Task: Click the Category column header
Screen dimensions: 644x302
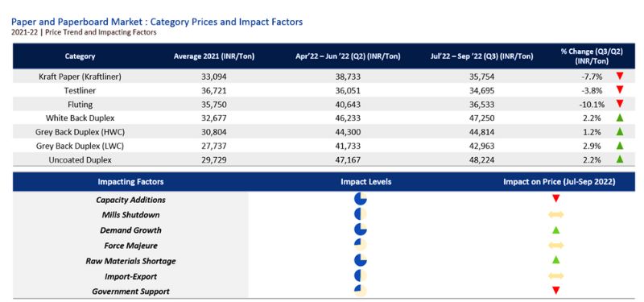Action: [80, 56]
